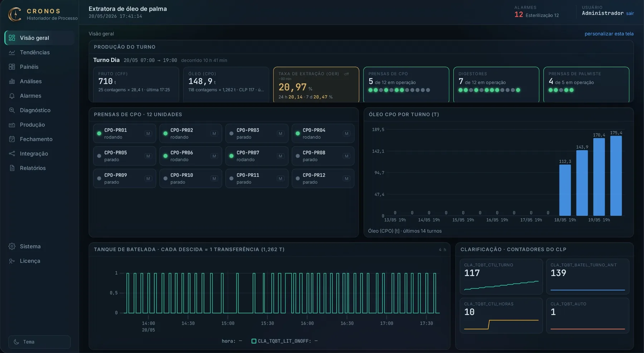Screen dimensions: 644x353
Task: Click the Sistema gear icon
Action: click(x=12, y=246)
